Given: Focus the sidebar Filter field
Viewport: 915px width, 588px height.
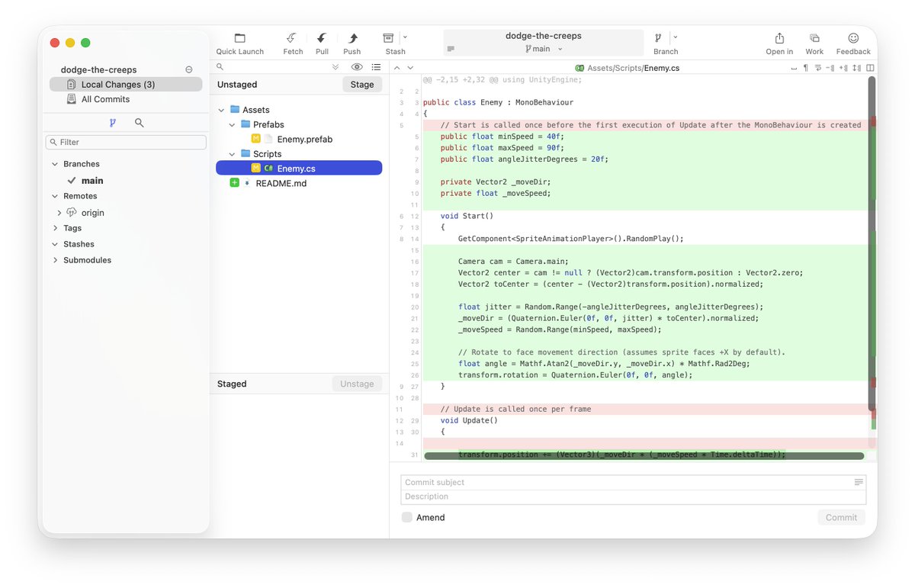Looking at the screenshot, I should (126, 142).
